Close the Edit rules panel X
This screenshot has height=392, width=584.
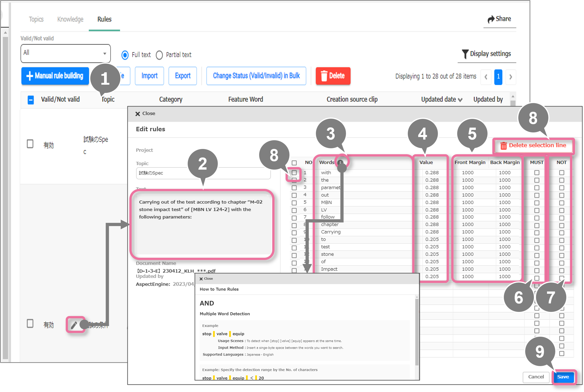click(138, 114)
